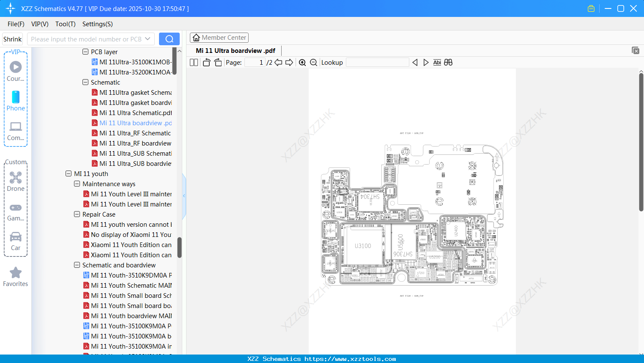Go to the next PDF page arrow
644x363 pixels.
[289, 62]
